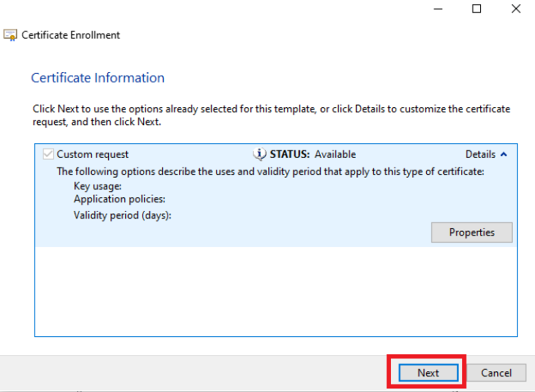Viewport: 535px width, 392px height.
Task: Click the Certificate Information heading
Action: click(x=98, y=78)
